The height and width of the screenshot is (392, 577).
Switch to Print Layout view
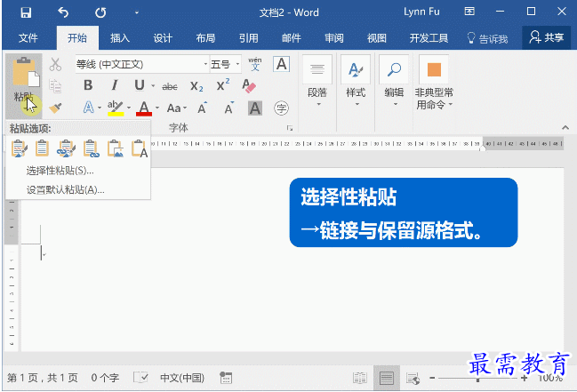(x=387, y=378)
